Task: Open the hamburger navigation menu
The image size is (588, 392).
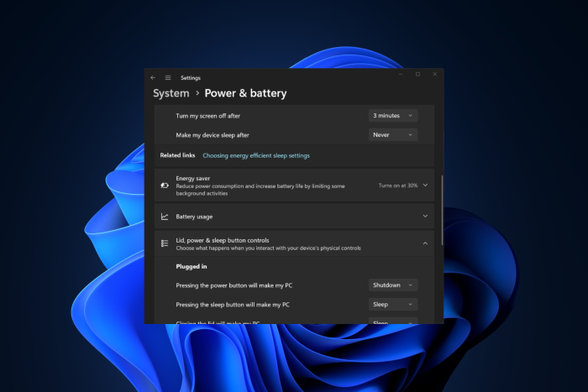Action: 168,77
